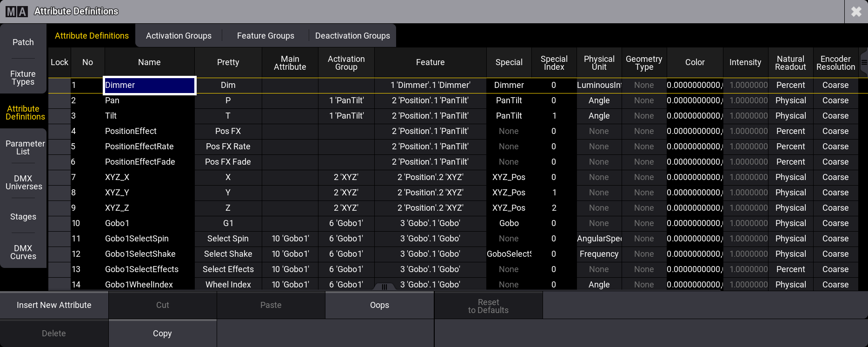Go to Fixture Types in the sidebar

[23, 78]
